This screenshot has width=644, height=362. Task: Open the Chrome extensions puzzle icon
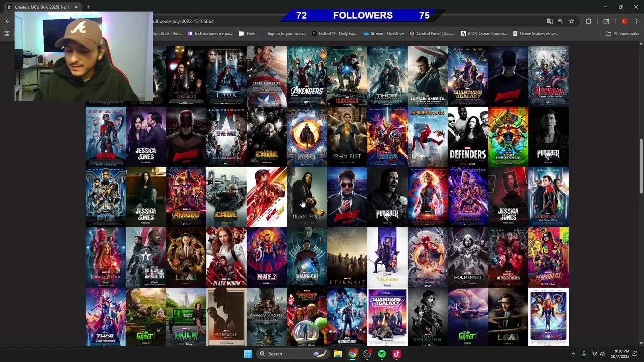tap(588, 21)
